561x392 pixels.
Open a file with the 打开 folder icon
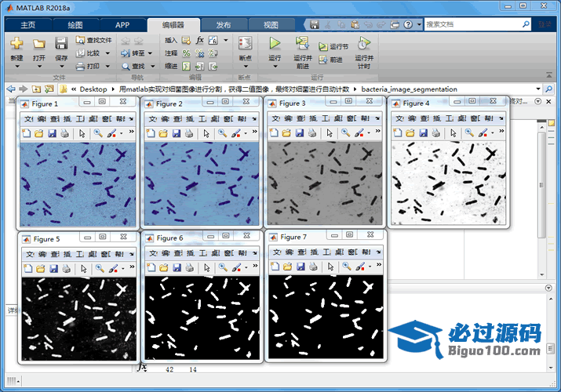(39, 44)
